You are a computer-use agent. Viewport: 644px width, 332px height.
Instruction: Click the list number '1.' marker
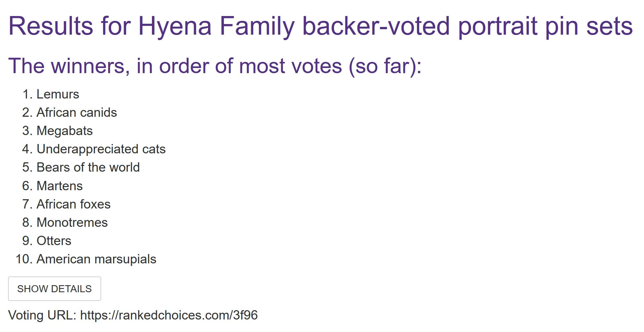28,94
